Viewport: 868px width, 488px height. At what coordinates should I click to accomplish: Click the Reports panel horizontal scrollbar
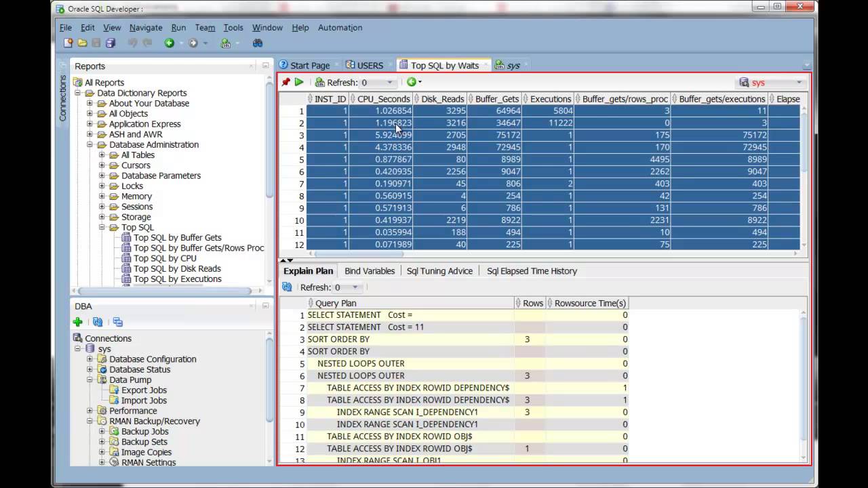[x=163, y=291]
